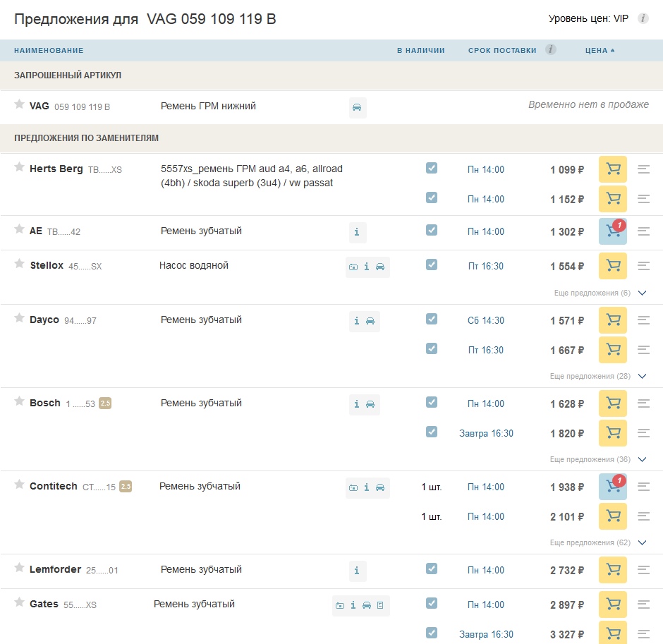Click the blue cart with badge for AE 1 302 ₽
The width and height of the screenshot is (663, 644).
(613, 231)
